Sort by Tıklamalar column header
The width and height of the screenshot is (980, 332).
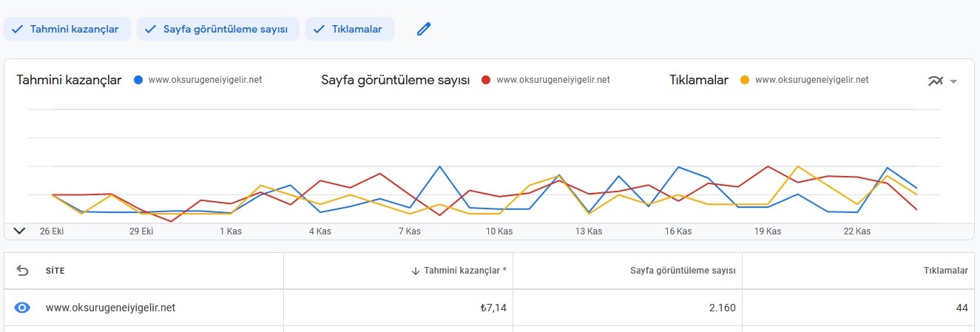click(x=946, y=271)
